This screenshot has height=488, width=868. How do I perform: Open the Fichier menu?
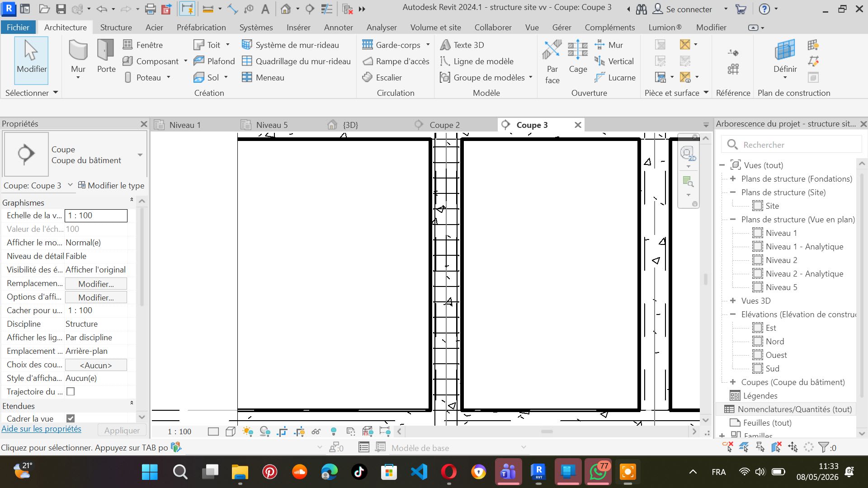[x=18, y=27]
